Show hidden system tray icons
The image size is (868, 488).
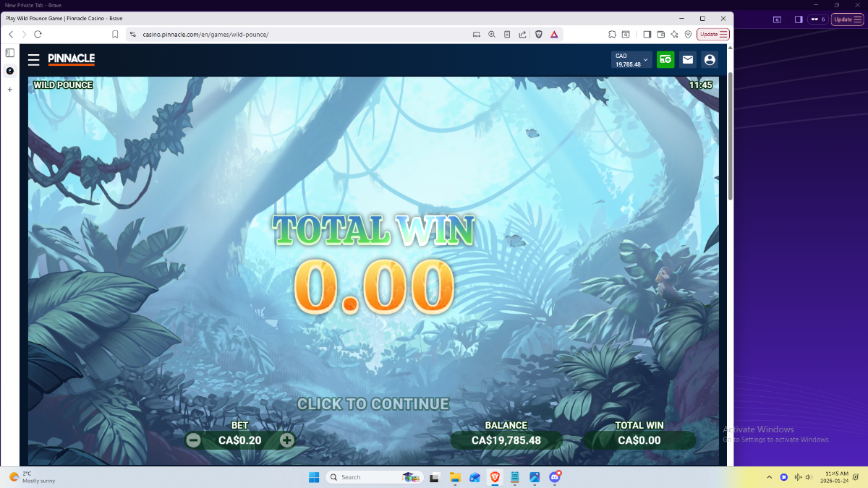point(769,477)
